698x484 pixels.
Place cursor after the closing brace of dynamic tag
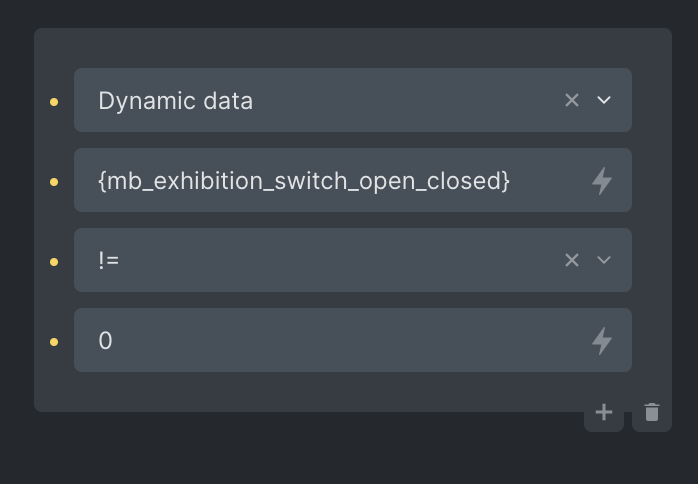tap(511, 181)
